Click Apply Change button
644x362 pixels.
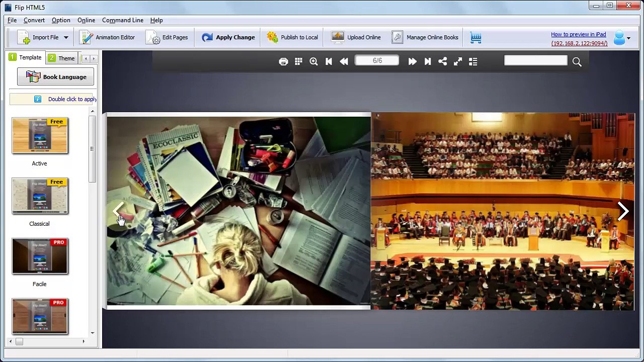click(x=228, y=37)
